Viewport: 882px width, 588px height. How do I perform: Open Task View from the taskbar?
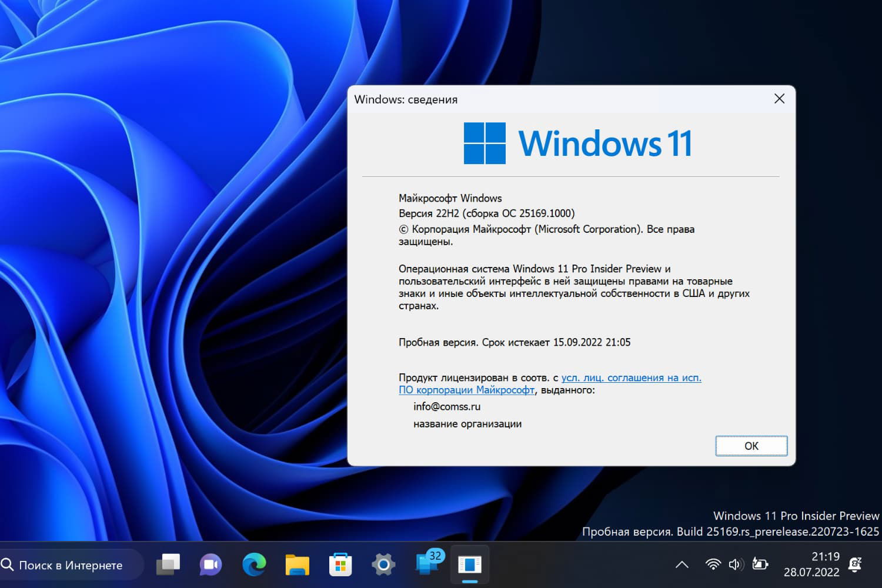click(x=168, y=564)
